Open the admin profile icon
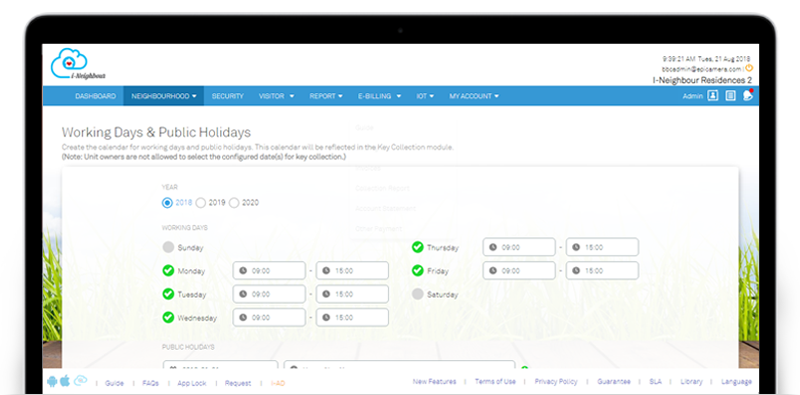The width and height of the screenshot is (800, 395). [713, 95]
